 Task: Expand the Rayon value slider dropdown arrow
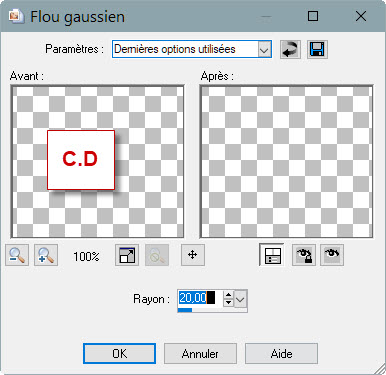240,299
